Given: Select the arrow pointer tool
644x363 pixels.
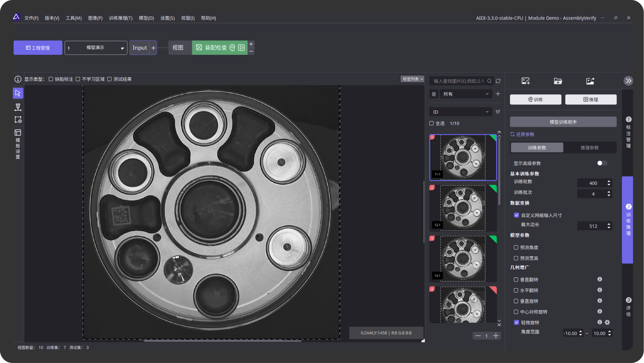Looking at the screenshot, I should pos(18,93).
